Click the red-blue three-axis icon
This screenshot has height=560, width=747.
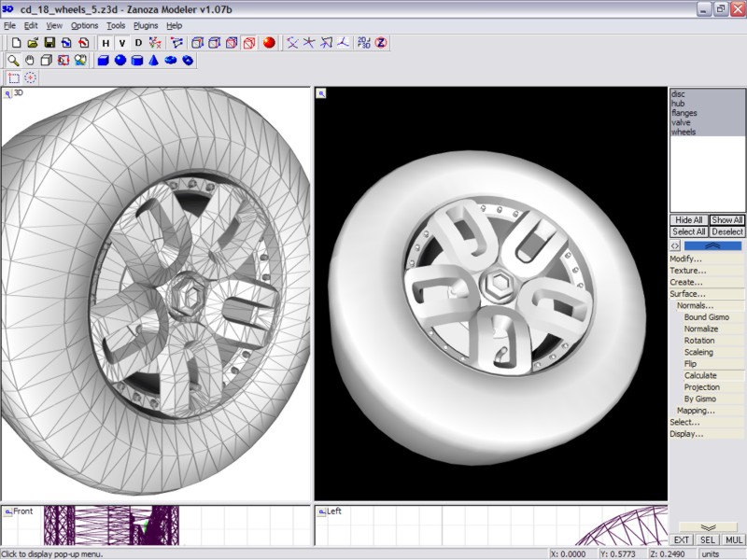click(x=343, y=43)
